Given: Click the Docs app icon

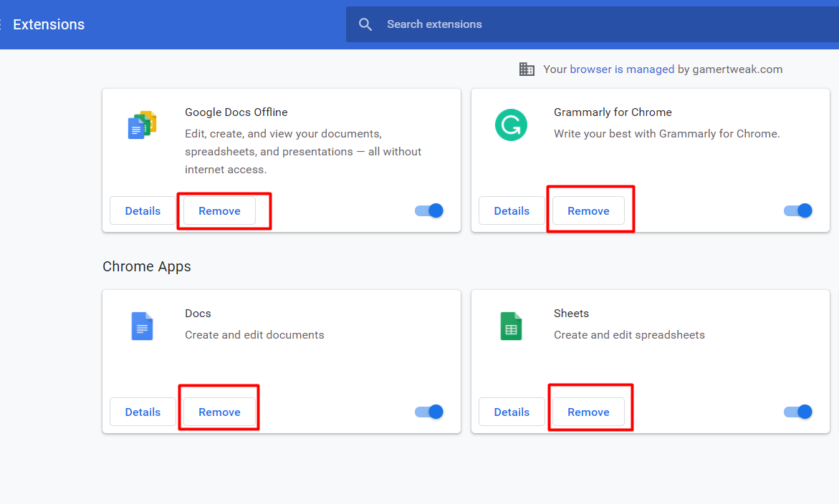Looking at the screenshot, I should point(143,326).
